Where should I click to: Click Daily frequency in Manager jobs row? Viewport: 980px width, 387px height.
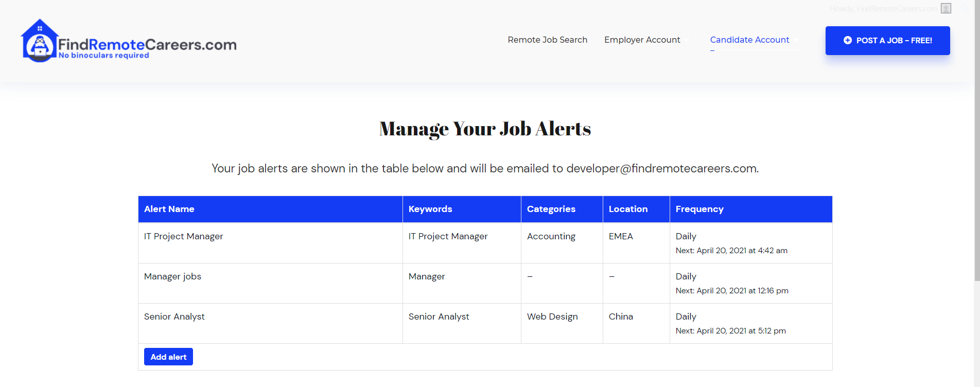tap(686, 276)
